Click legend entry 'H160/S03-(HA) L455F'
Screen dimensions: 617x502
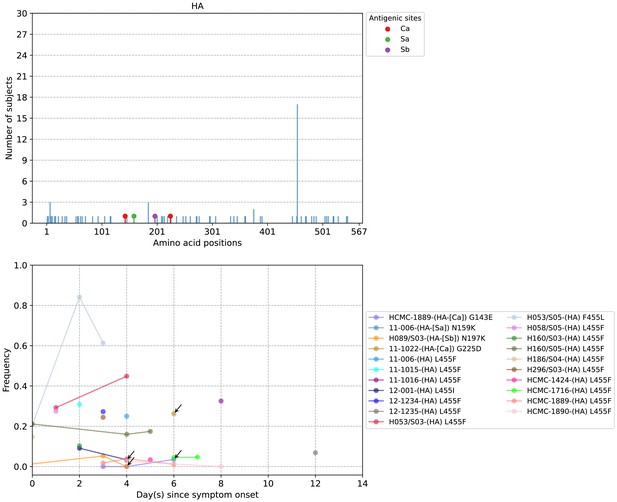click(x=556, y=338)
